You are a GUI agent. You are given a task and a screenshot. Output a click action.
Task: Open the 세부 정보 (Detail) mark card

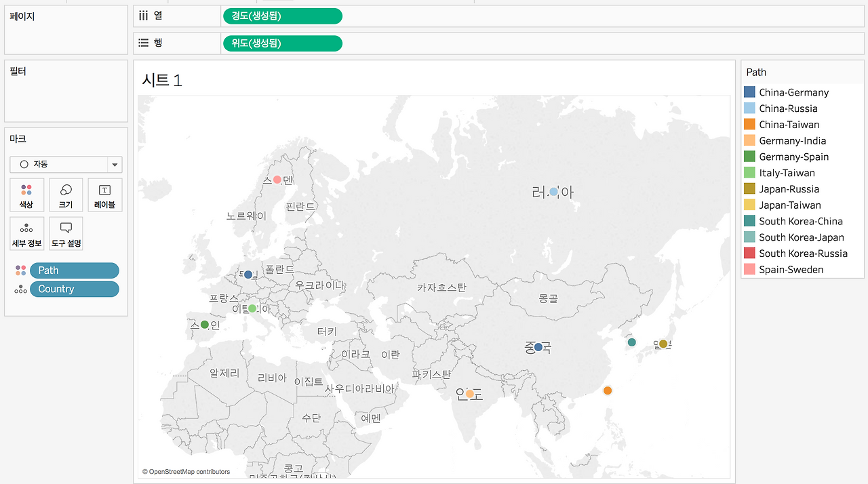(26, 234)
